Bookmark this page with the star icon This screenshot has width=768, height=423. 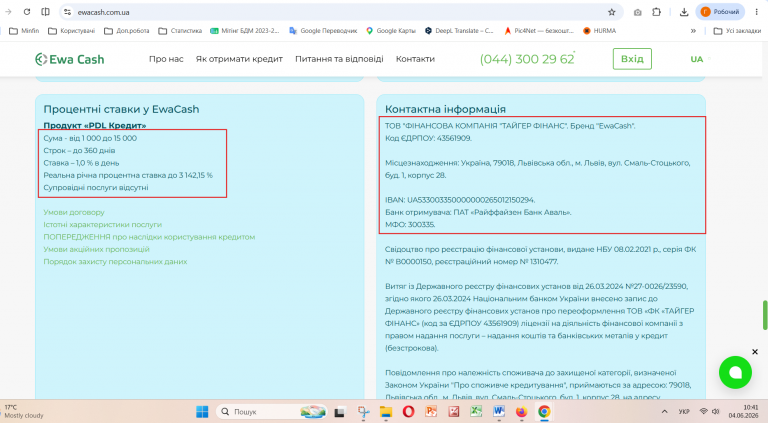612,12
